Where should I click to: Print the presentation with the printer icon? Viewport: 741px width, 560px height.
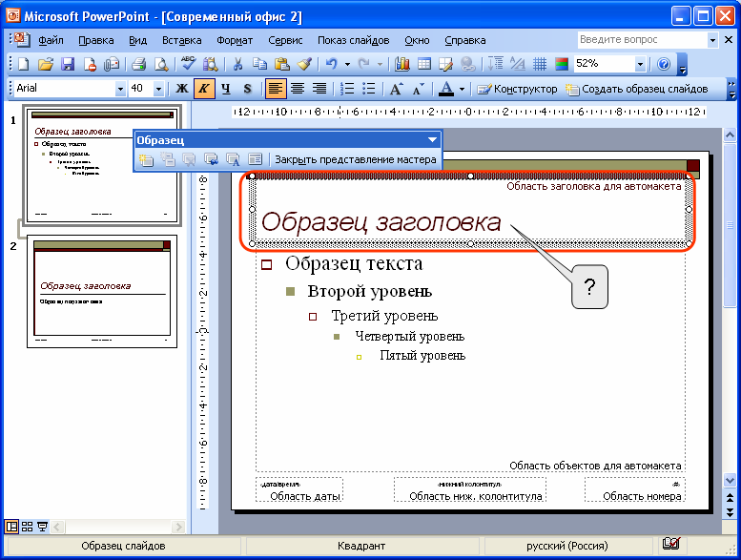pyautogui.click(x=138, y=64)
